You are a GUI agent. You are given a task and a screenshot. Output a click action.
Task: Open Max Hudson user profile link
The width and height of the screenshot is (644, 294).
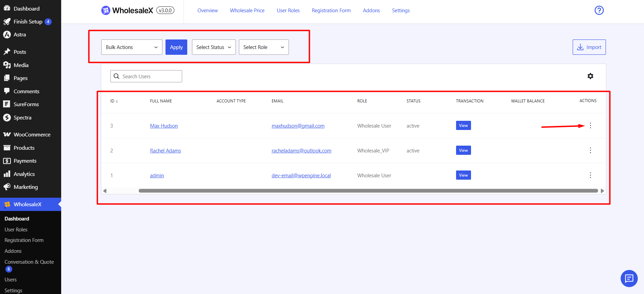coord(164,126)
